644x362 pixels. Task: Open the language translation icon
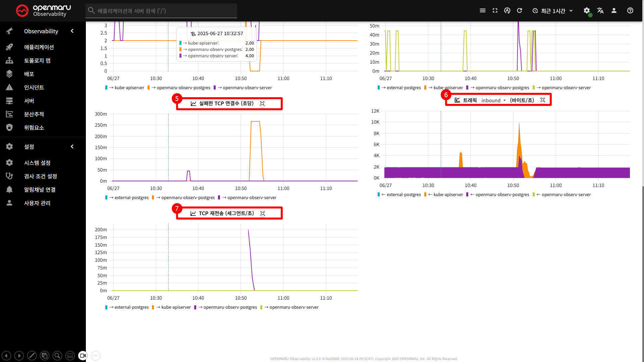(600, 11)
